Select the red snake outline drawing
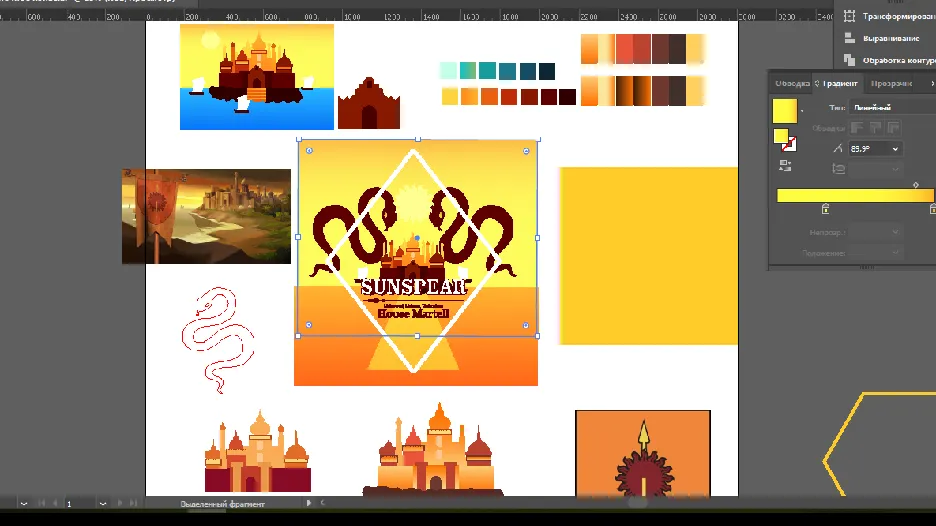 218,340
